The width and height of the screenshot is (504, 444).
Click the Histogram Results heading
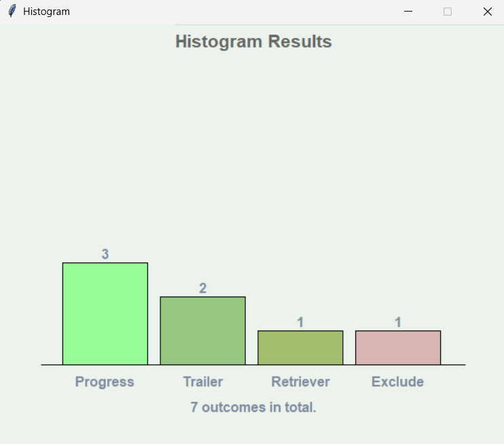(253, 41)
